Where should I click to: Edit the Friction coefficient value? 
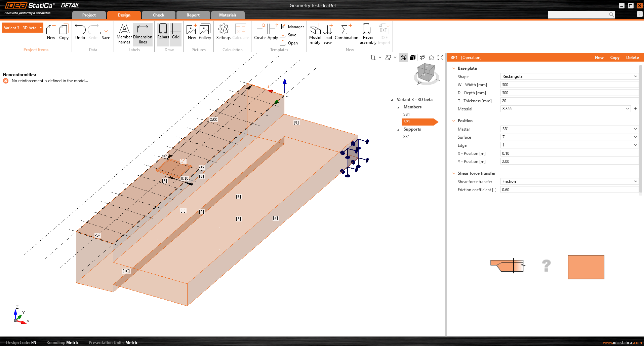click(569, 189)
